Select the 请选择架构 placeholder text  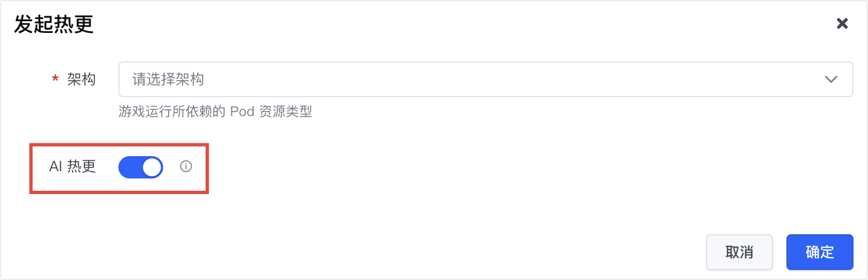coord(168,79)
